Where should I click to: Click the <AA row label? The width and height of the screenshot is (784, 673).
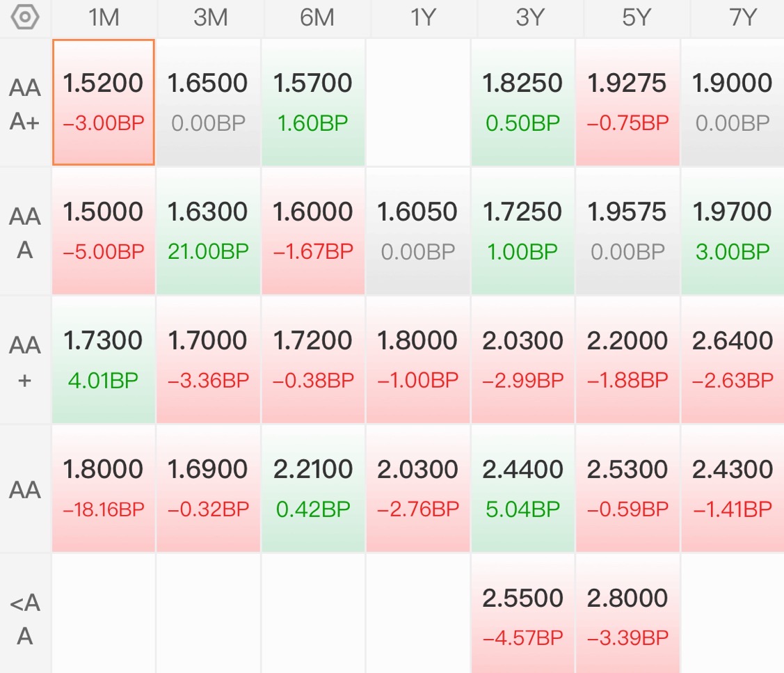25,619
